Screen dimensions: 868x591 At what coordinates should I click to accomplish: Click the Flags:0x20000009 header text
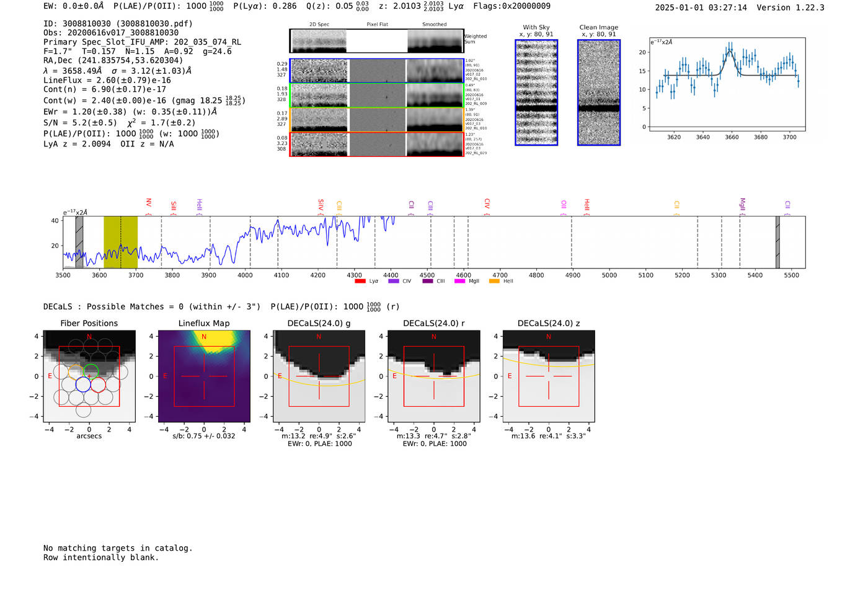[x=511, y=6]
